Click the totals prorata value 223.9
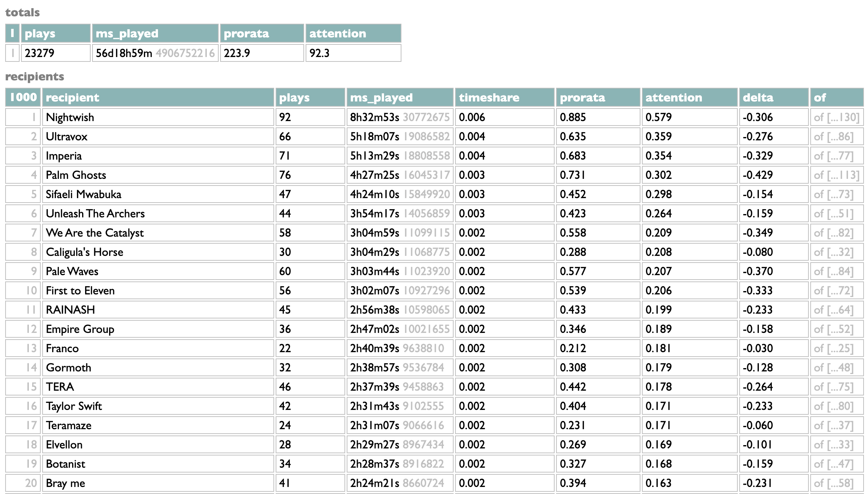The image size is (868, 494). pyautogui.click(x=237, y=53)
